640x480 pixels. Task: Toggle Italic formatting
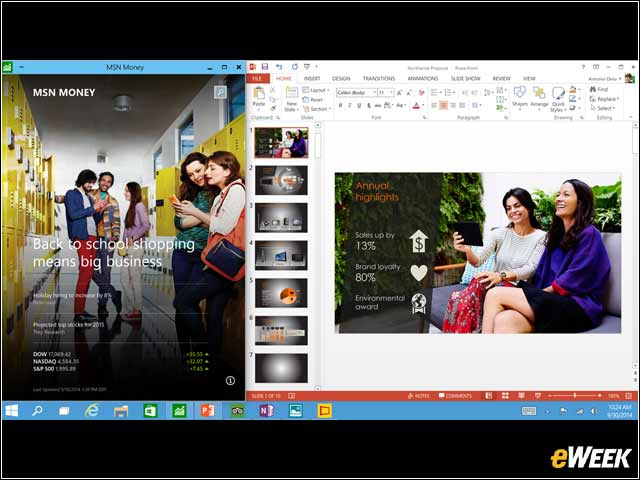[x=350, y=106]
